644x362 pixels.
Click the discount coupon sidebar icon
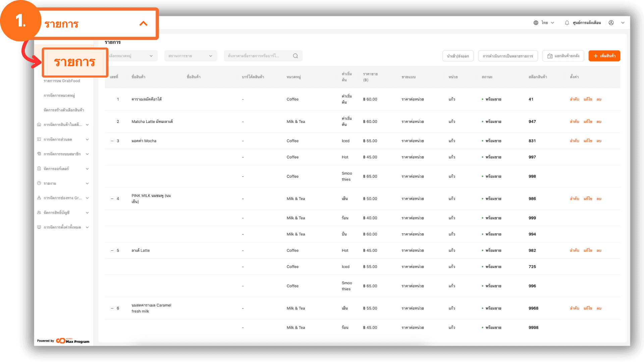39,139
